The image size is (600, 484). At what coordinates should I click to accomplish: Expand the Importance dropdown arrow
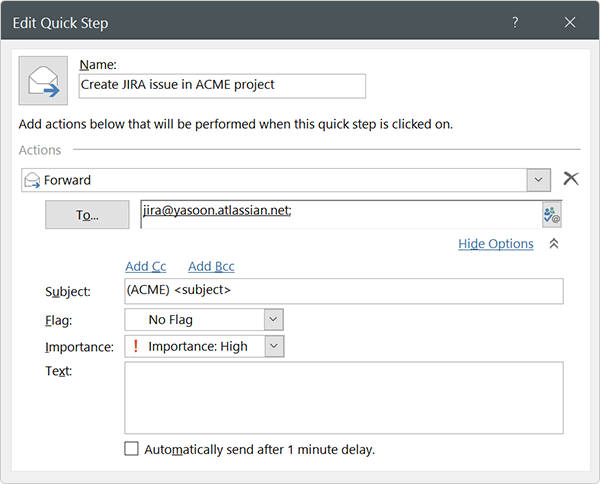[274, 346]
